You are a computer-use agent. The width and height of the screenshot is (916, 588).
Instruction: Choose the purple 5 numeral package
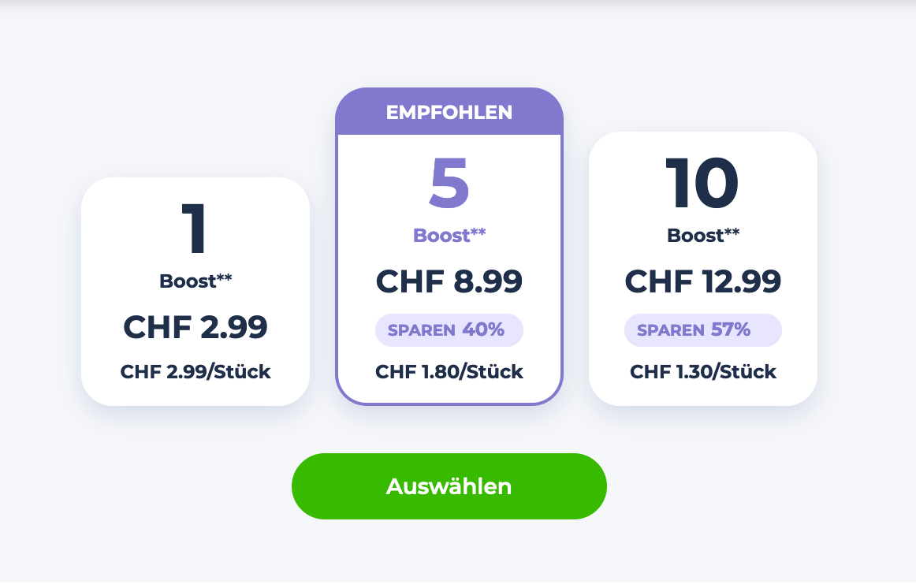click(449, 184)
